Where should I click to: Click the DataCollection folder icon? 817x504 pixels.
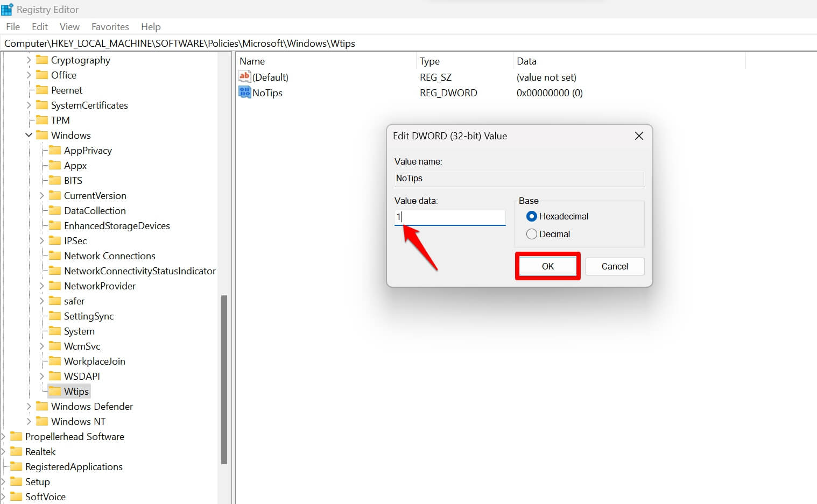click(55, 210)
